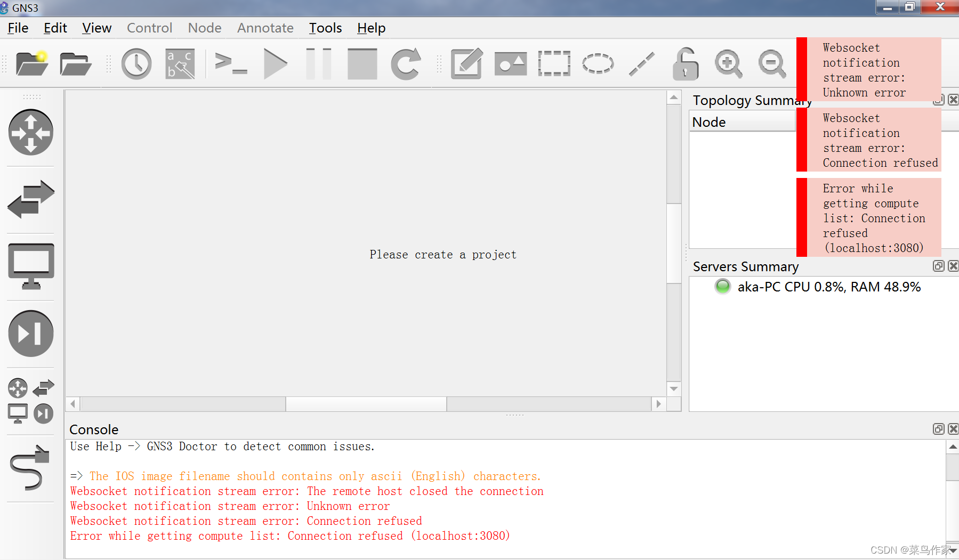Click the Insert picture icon
The width and height of the screenshot is (959, 560).
tap(511, 64)
